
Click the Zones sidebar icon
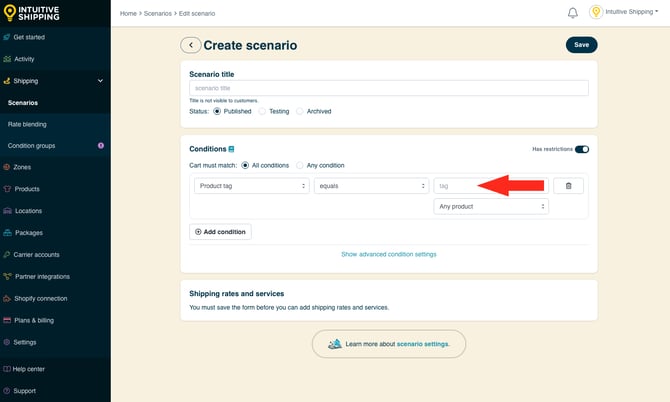(x=7, y=167)
